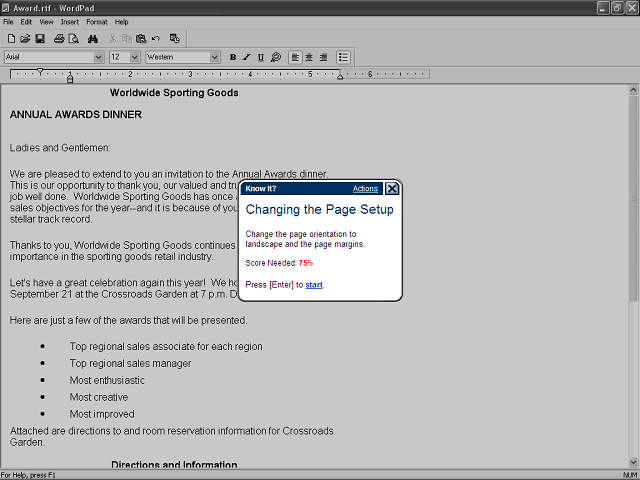Open a file using the Open folder icon
This screenshot has width=640, height=480.
tap(25, 39)
